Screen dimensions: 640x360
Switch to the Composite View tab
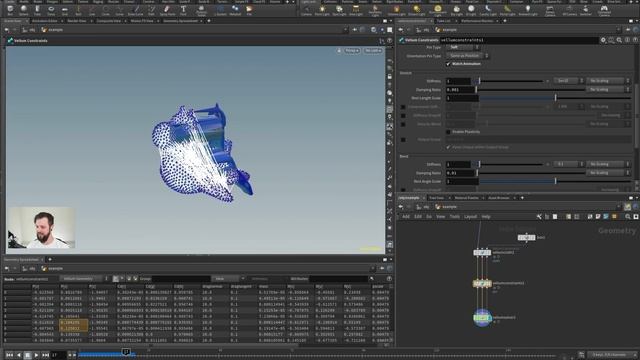pyautogui.click(x=109, y=20)
